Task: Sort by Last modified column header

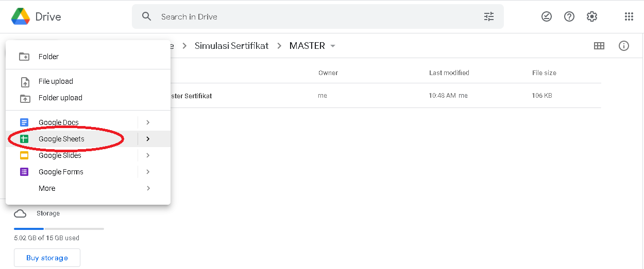Action: coord(449,73)
